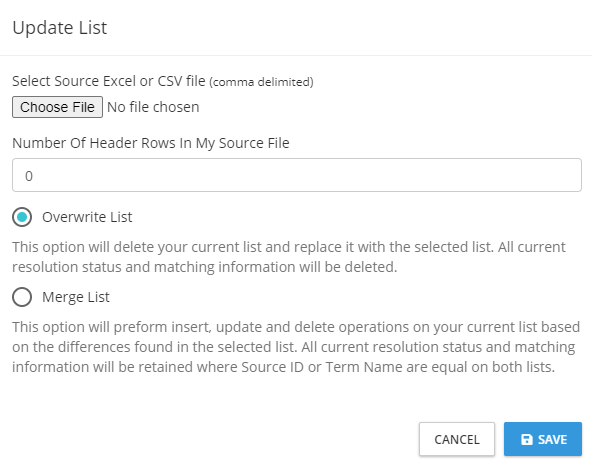The height and width of the screenshot is (465, 592).
Task: Click the Select Source Excel or CSV label
Action: coord(109,81)
